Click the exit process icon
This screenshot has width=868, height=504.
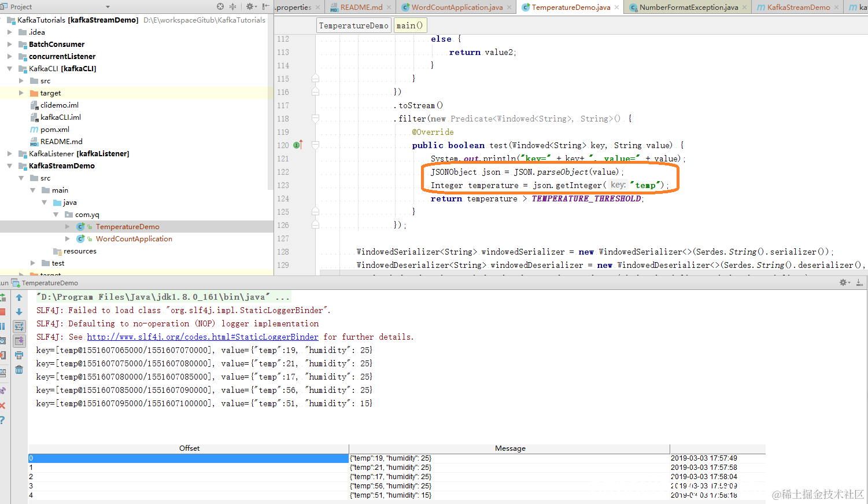coord(2,355)
